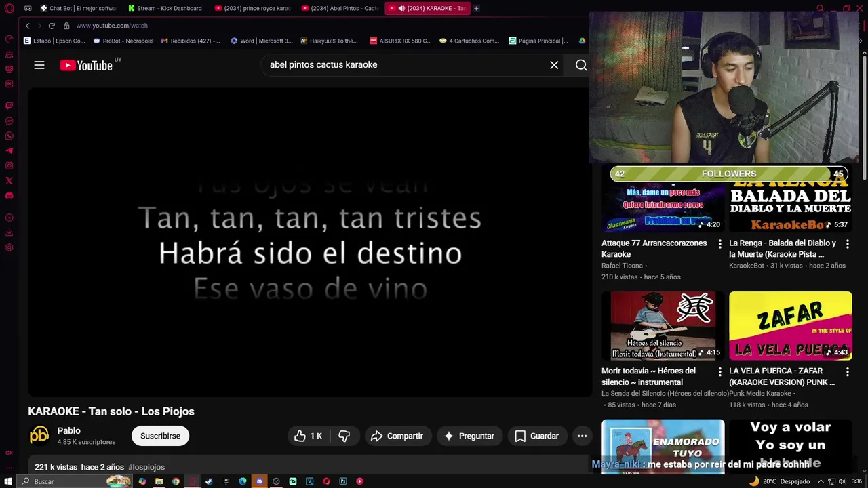Open the Word | Microsoft 365 bookmark

262,41
